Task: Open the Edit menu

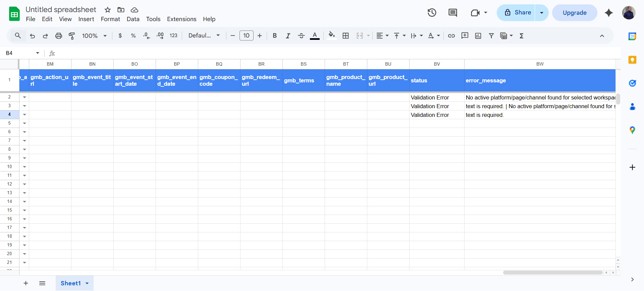Action: tap(47, 19)
